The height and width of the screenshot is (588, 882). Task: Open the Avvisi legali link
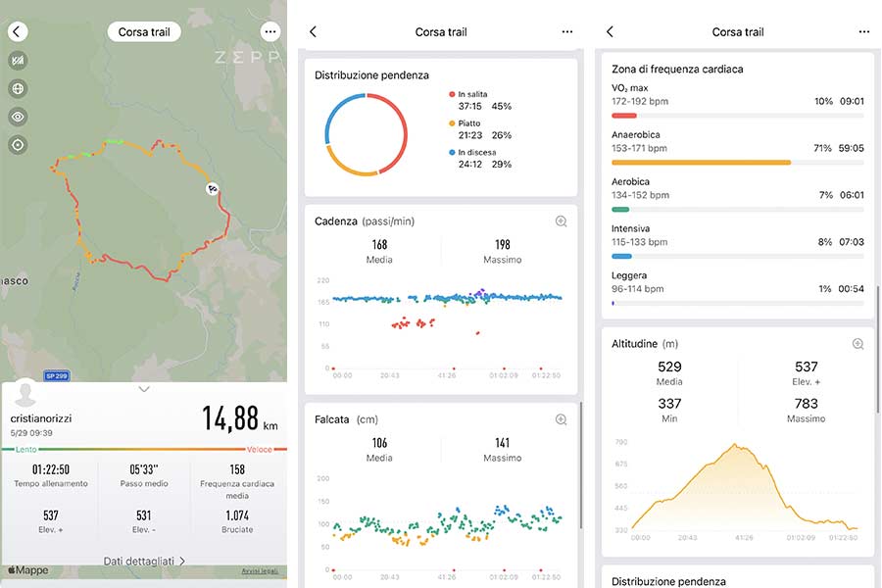tap(260, 571)
